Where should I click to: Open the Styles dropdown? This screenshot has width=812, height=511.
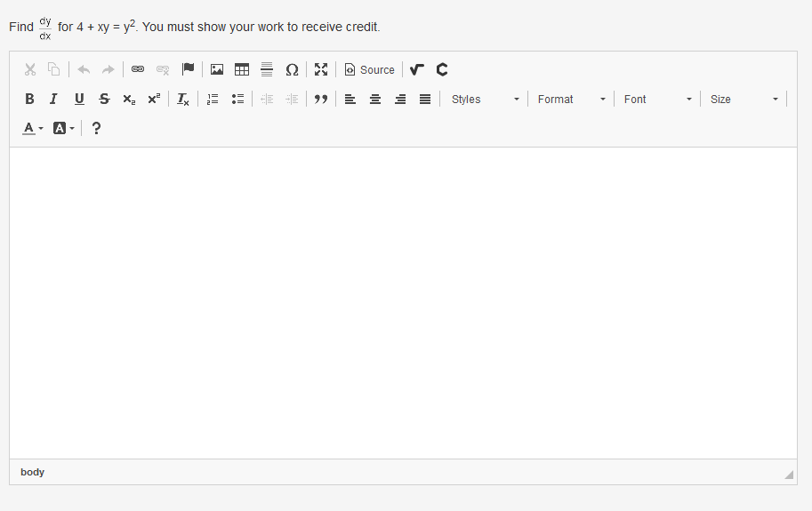(484, 99)
